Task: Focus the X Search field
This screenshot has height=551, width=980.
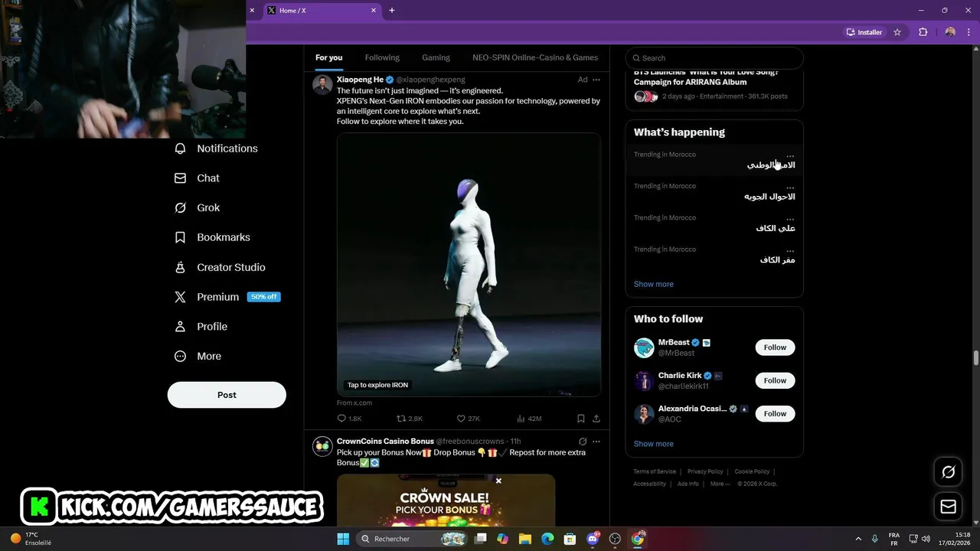Action: (x=714, y=58)
